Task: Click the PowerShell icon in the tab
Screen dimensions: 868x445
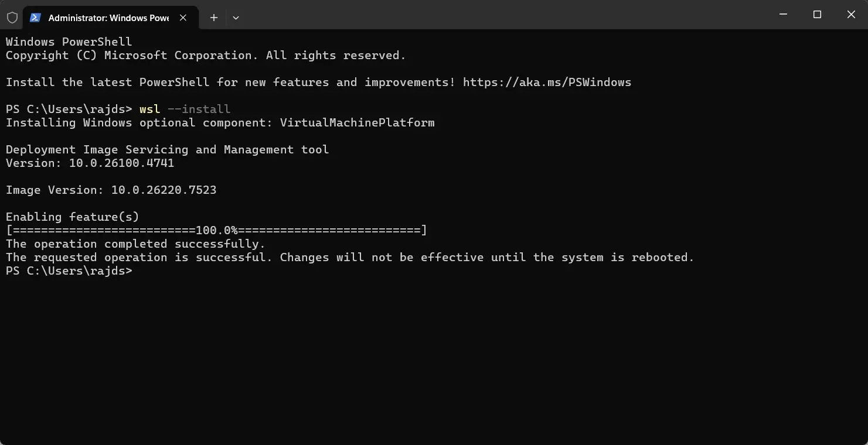Action: [x=35, y=18]
